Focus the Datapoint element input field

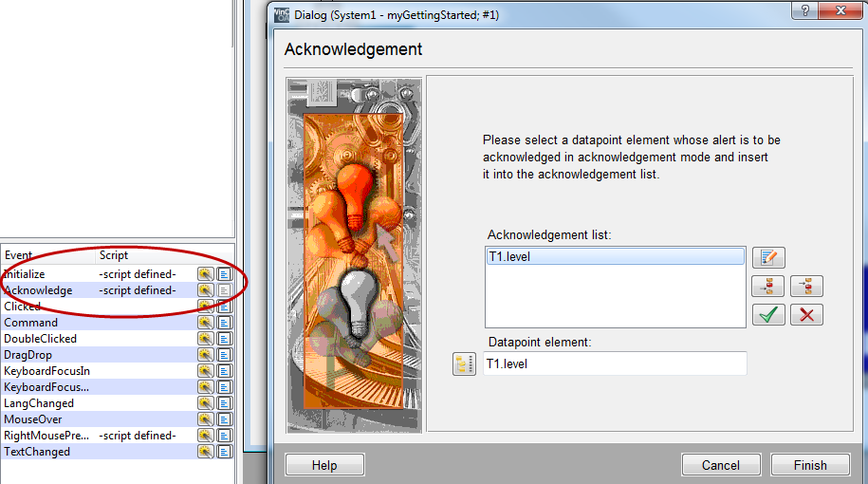coord(615,363)
